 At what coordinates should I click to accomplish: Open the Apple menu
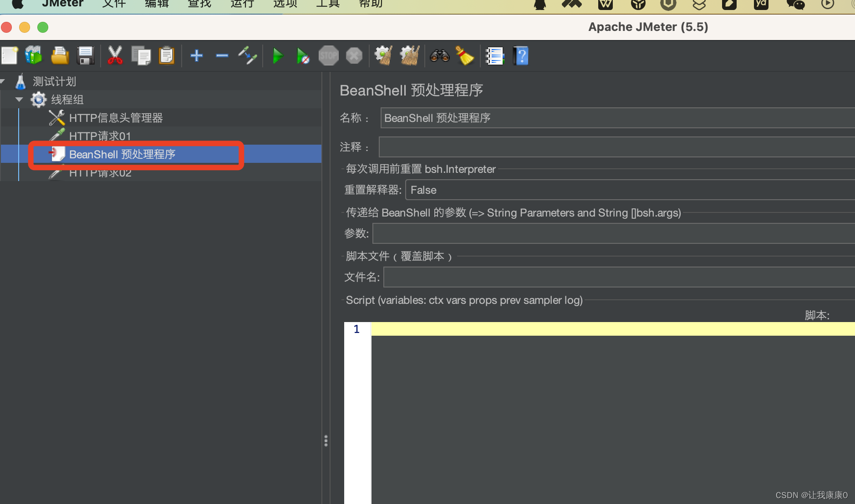coord(18,4)
